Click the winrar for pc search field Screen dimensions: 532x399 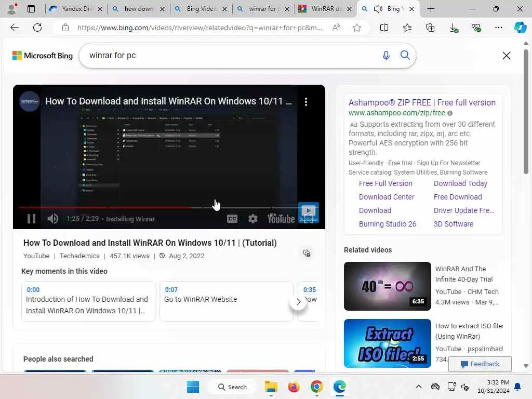(231, 55)
